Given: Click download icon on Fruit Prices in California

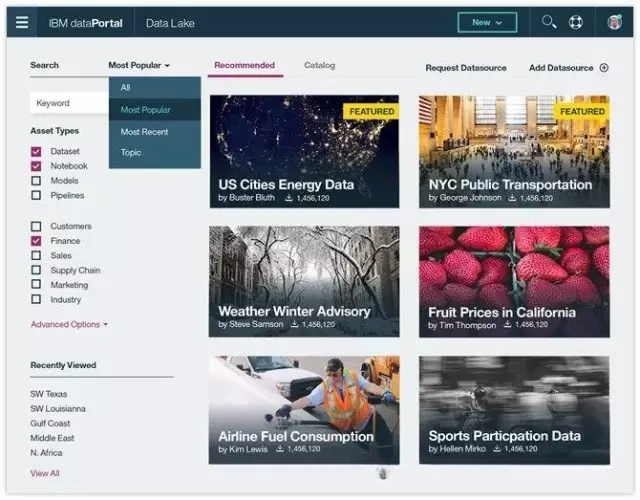Looking at the screenshot, I should pyautogui.click(x=507, y=324).
